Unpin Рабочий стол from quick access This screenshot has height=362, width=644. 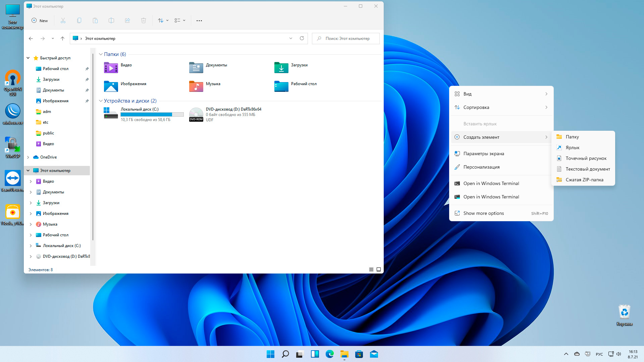87,69
